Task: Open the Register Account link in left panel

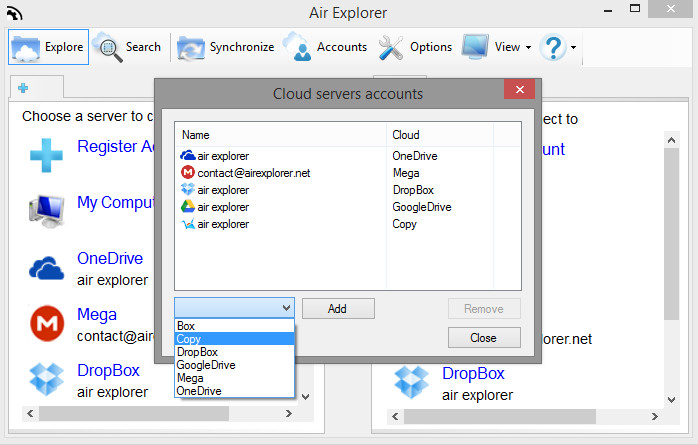Action: [x=116, y=146]
